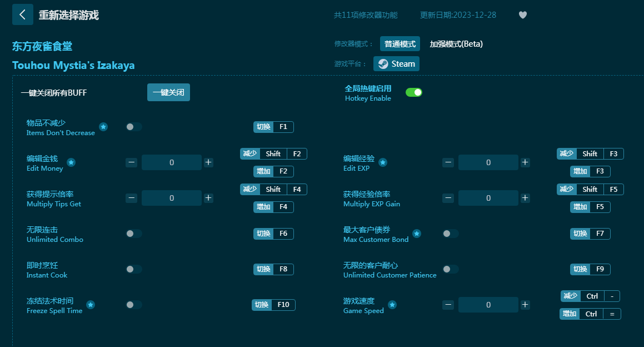Decrease Edit EXP value with minus
Viewport: 644px width, 347px height.
[448, 162]
